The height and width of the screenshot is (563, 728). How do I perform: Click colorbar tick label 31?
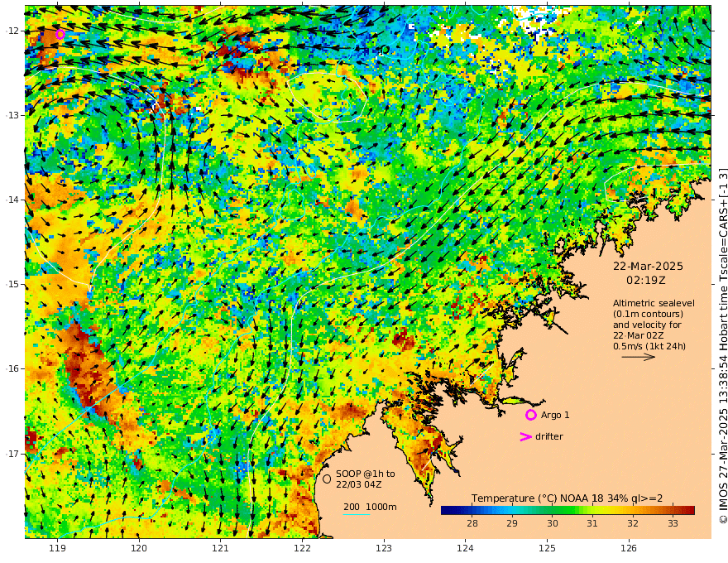(592, 523)
